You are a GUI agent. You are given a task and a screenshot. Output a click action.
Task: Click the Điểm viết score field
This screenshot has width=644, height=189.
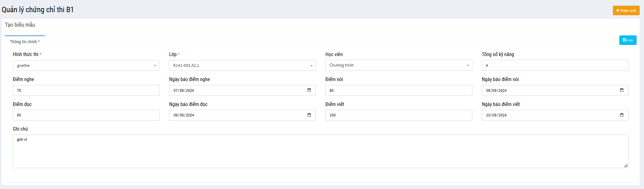pyautogui.click(x=399, y=115)
